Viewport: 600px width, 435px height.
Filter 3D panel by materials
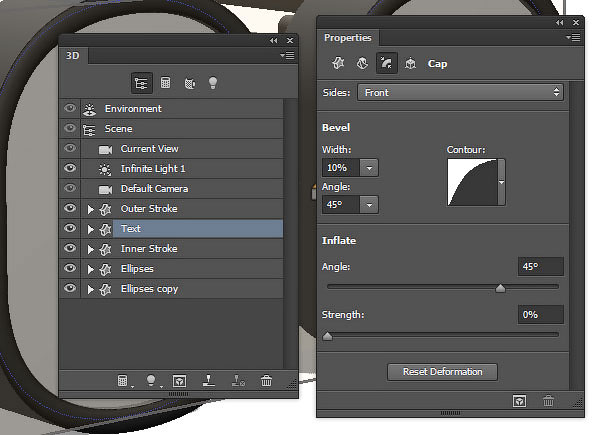190,83
